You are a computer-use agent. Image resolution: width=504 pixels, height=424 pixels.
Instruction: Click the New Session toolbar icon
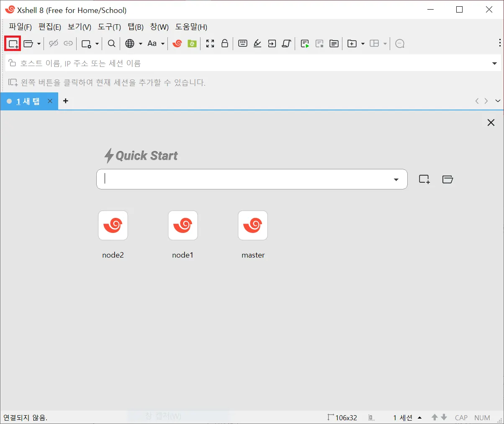pyautogui.click(x=13, y=43)
